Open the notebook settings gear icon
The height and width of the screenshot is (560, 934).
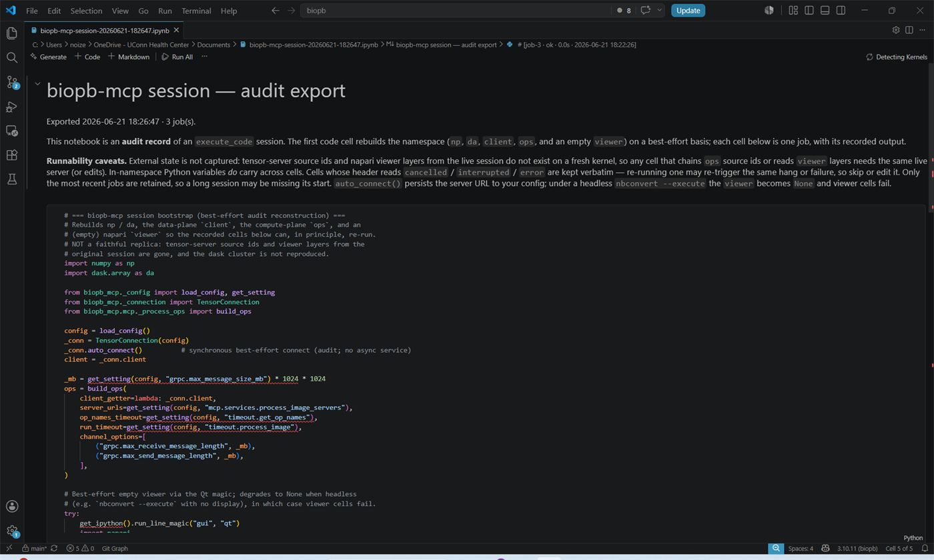click(x=896, y=30)
